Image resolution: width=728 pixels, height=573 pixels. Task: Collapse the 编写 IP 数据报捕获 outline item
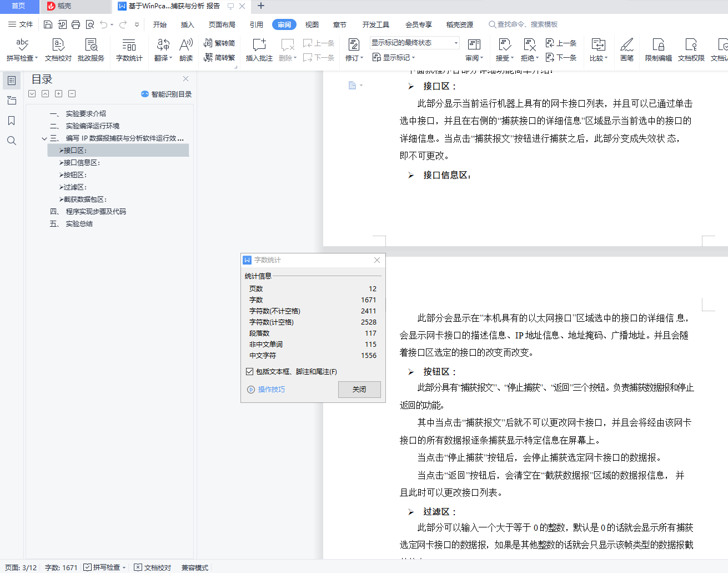[44, 138]
